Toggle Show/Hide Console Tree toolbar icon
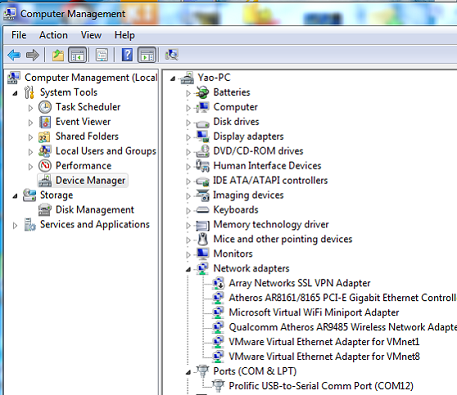Viewport: 457px width, 395px height. (78, 55)
